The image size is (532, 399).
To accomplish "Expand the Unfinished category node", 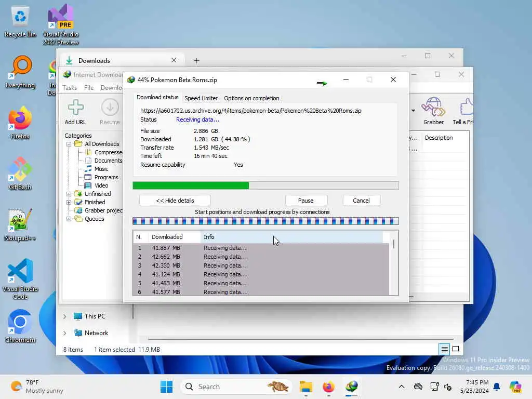I will pos(69,194).
